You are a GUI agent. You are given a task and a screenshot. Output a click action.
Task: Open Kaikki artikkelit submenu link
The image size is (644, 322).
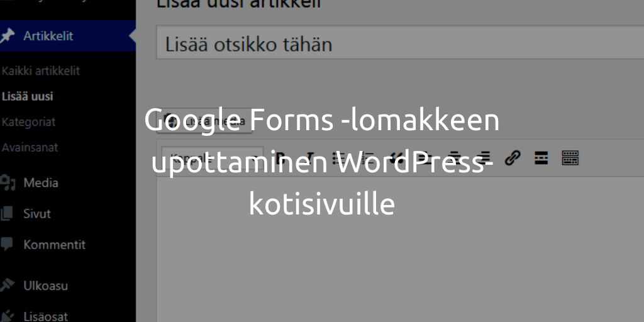pyautogui.click(x=41, y=70)
